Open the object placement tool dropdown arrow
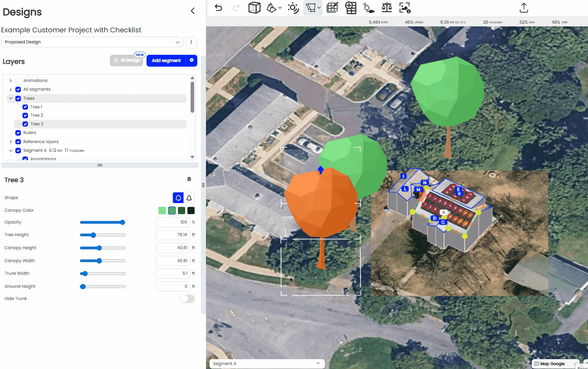588x369 pixels. click(x=319, y=7)
